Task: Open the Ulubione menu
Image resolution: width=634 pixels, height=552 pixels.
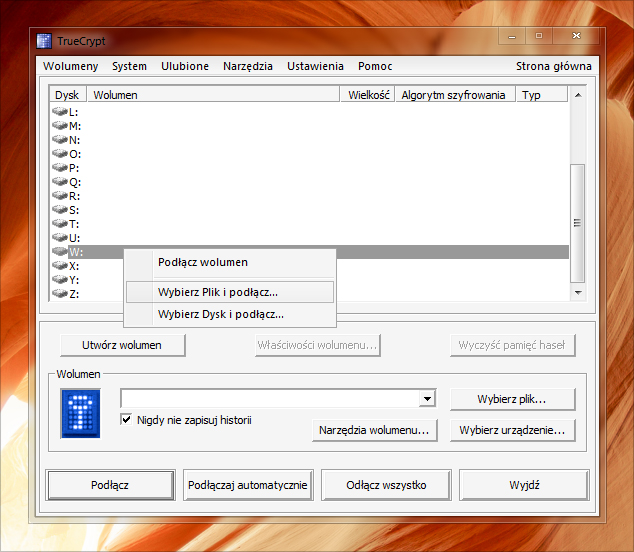Action: (185, 66)
